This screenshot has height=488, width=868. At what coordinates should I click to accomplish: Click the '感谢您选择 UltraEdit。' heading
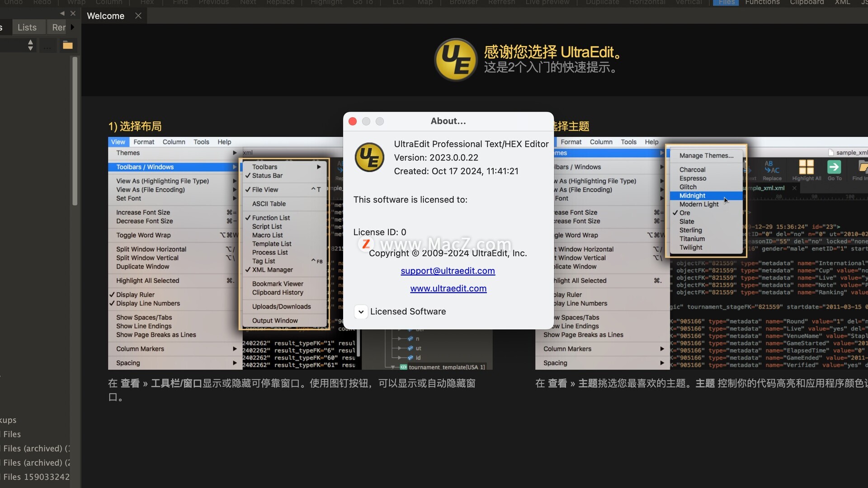click(x=552, y=52)
